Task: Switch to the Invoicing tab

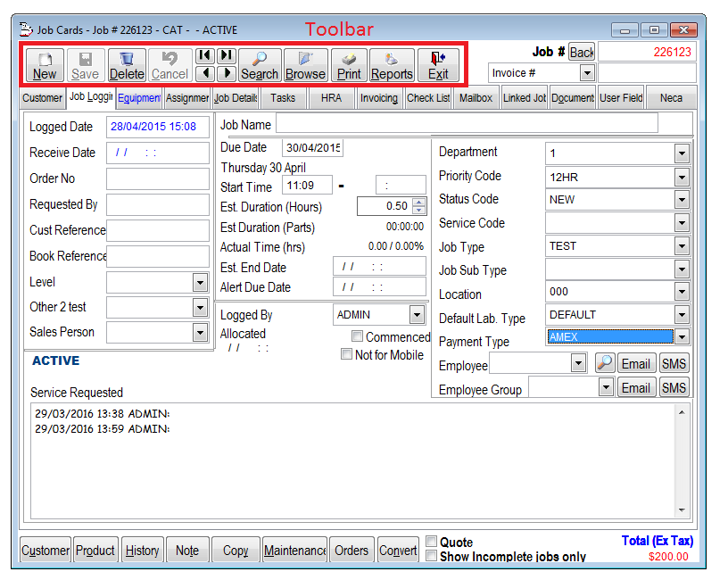Action: pos(379,98)
